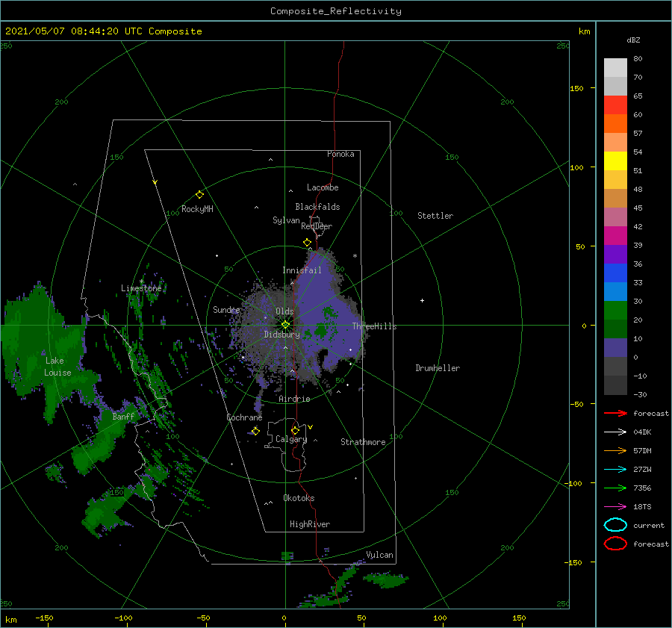This screenshot has height=628, width=672.
Task: Click the red swatch between 65 and 60 dBZ
Action: click(615, 105)
